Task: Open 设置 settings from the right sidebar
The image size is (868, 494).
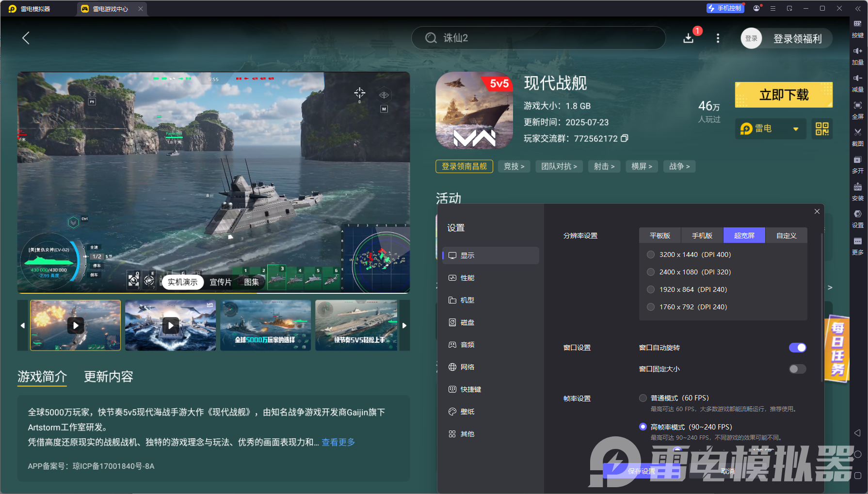Action: (x=857, y=219)
